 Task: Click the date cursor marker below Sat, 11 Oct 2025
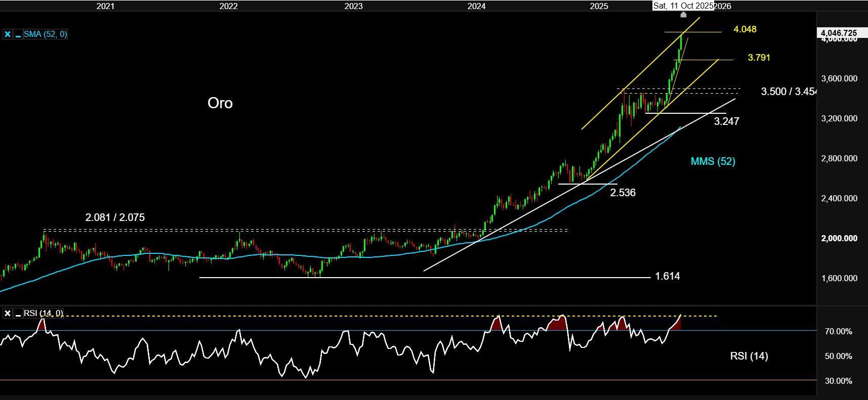click(683, 14)
